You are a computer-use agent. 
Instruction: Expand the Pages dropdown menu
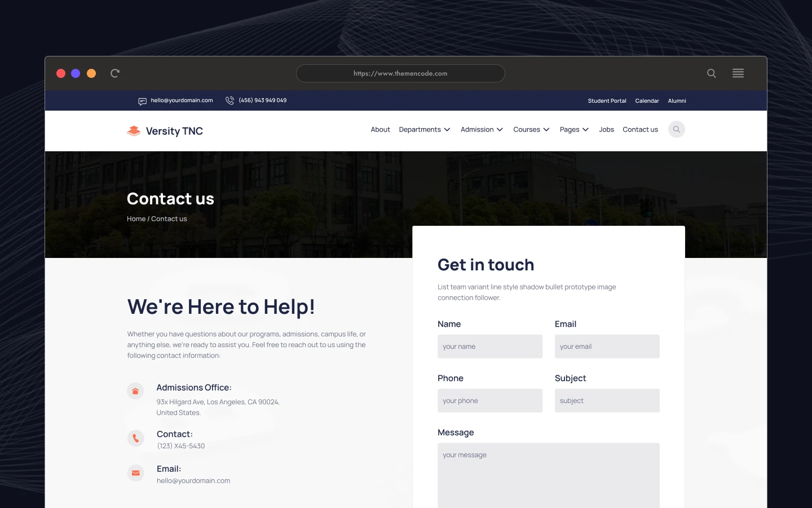[574, 130]
